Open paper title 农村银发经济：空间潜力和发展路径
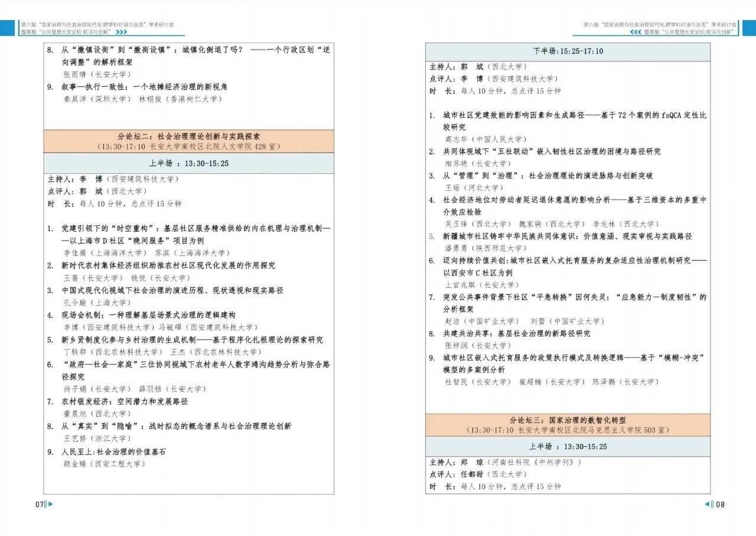The image size is (756, 536). click(125, 401)
